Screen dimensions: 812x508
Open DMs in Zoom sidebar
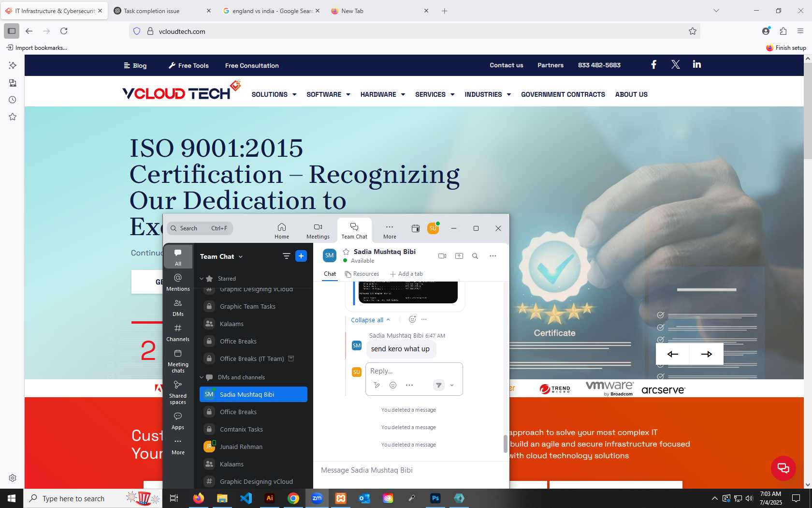point(178,307)
